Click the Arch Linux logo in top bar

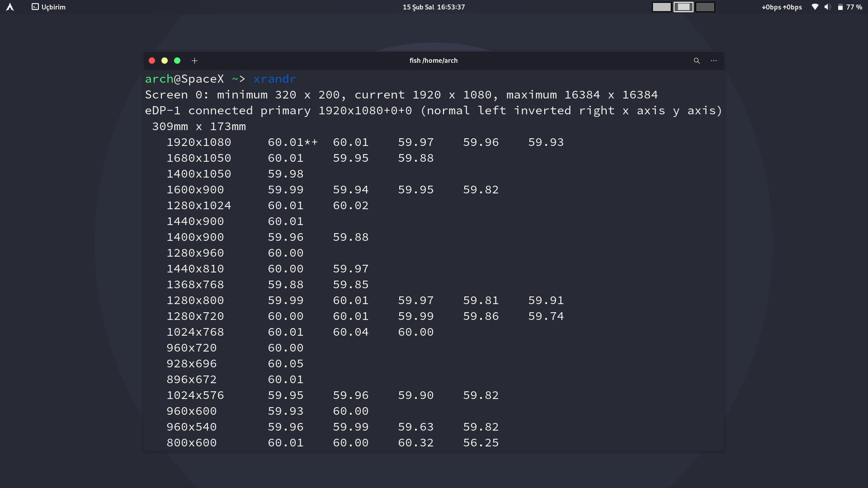(10, 7)
